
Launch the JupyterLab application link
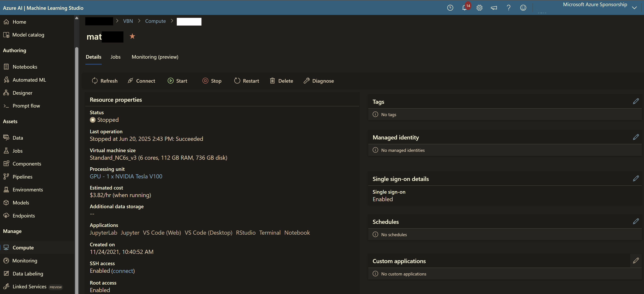[104, 233]
